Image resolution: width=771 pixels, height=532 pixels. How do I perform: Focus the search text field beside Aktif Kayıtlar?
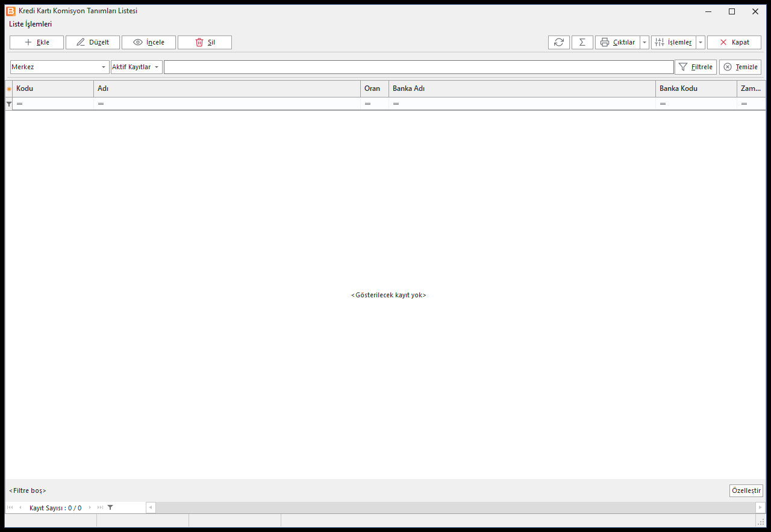coord(419,67)
